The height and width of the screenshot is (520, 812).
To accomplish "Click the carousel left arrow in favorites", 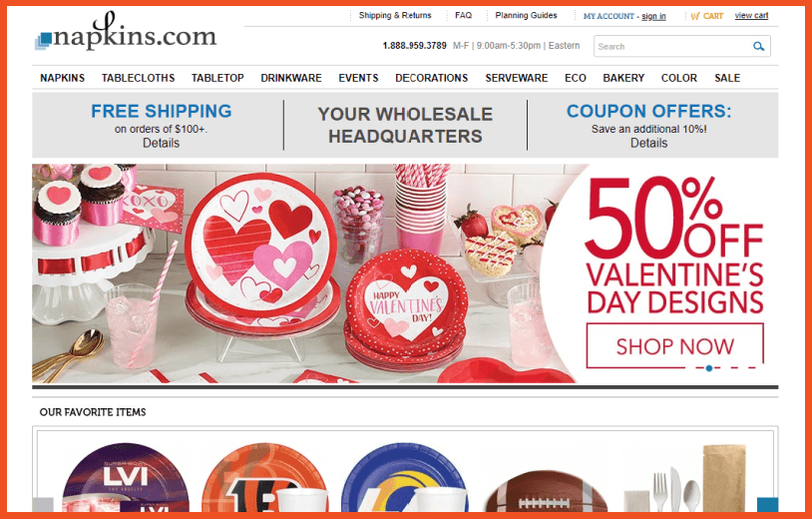I will (x=43, y=504).
